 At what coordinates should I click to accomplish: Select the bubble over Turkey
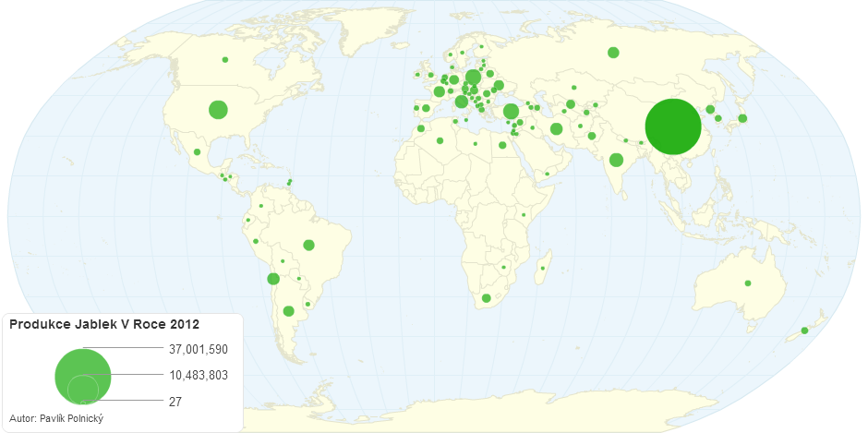point(511,112)
